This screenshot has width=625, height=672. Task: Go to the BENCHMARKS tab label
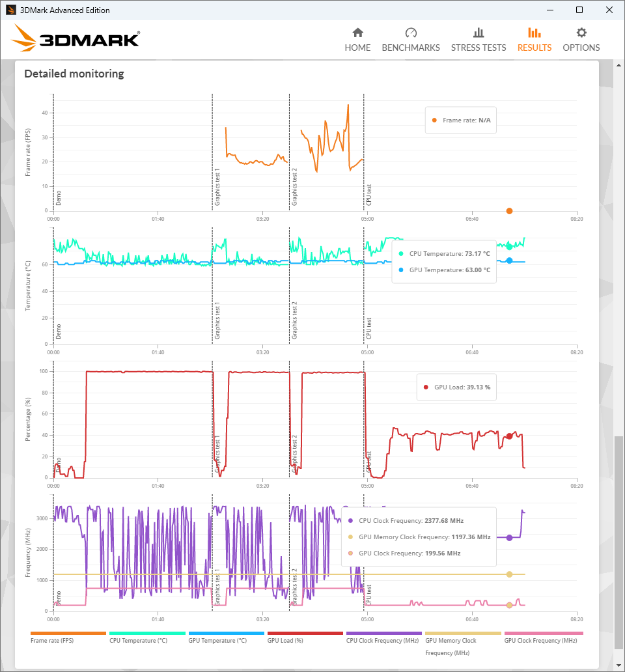(411, 48)
